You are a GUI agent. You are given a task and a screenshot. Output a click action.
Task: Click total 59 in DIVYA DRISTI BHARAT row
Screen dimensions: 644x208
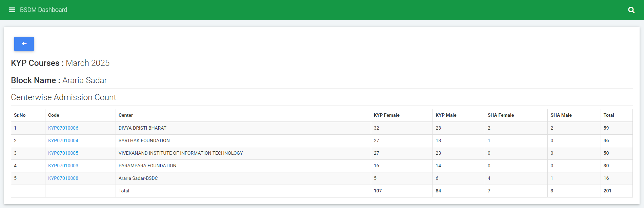[606, 128]
